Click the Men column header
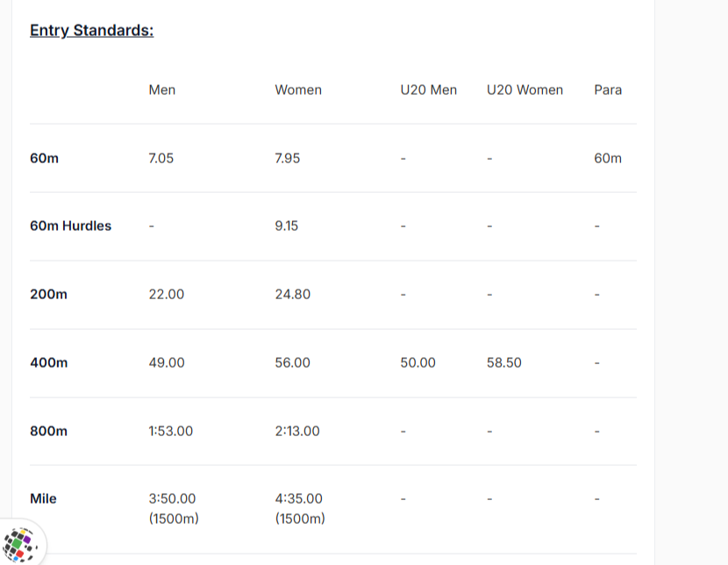Image resolution: width=728 pixels, height=565 pixels. pos(162,89)
